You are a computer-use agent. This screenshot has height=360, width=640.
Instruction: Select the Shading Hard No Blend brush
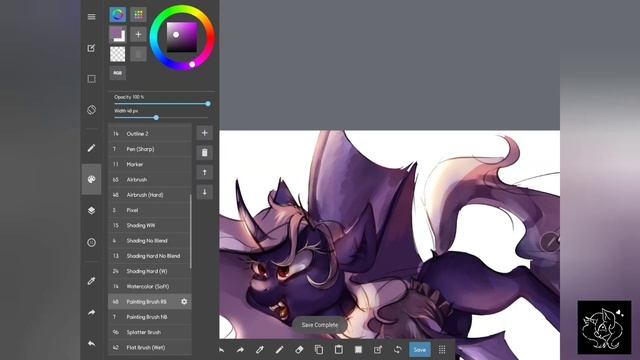[150, 256]
